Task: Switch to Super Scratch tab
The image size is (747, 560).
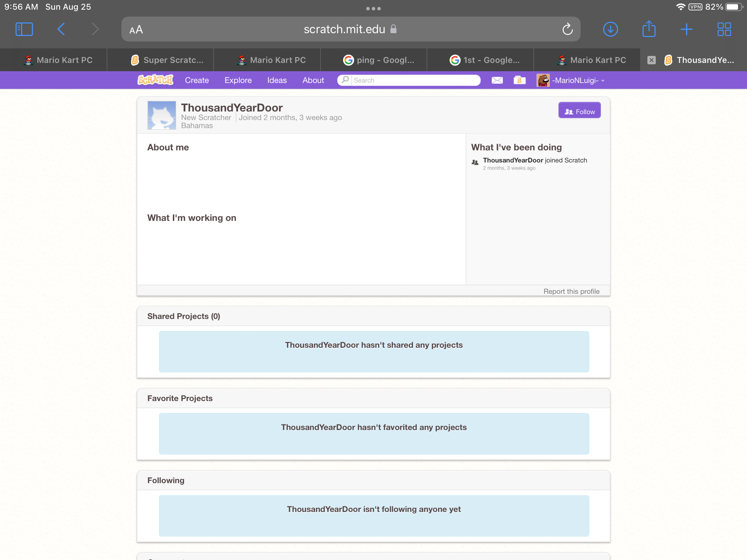Action: pos(160,60)
